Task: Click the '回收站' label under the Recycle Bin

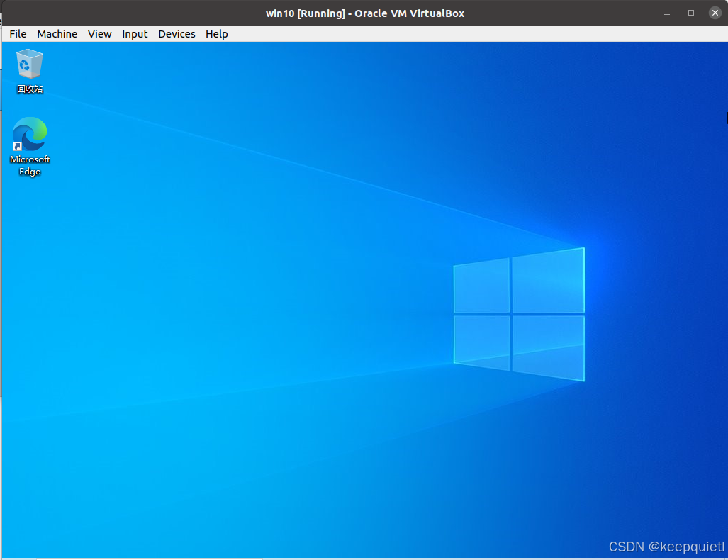Action: click(30, 89)
